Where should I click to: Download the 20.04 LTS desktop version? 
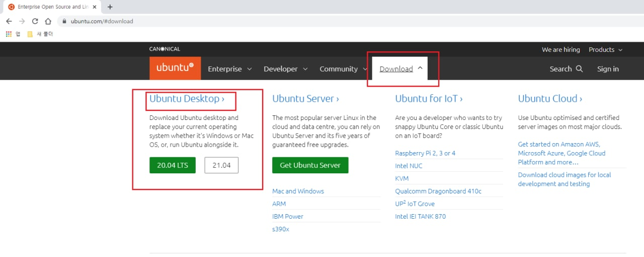(x=172, y=165)
